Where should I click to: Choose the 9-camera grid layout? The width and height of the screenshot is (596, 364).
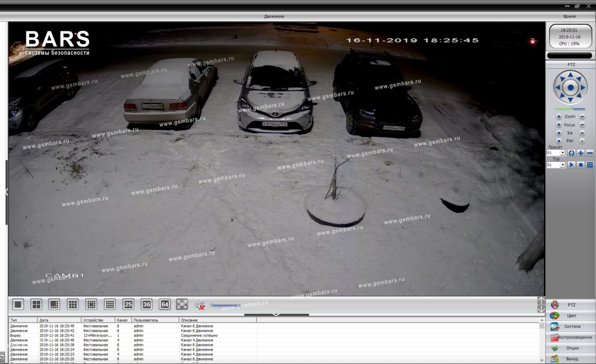click(x=73, y=304)
